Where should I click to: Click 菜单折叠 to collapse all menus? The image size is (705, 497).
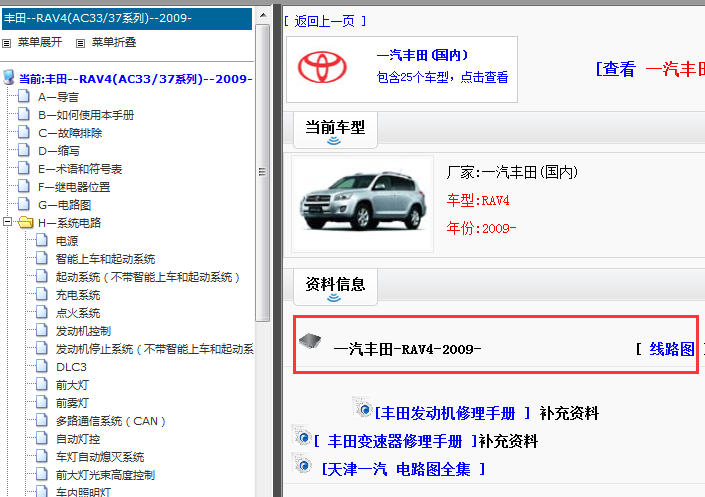[114, 42]
